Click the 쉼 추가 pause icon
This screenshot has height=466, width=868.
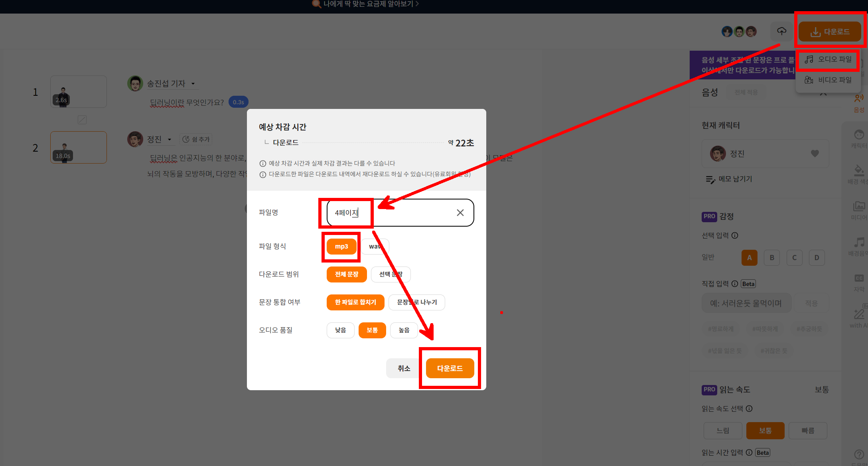pyautogui.click(x=186, y=139)
